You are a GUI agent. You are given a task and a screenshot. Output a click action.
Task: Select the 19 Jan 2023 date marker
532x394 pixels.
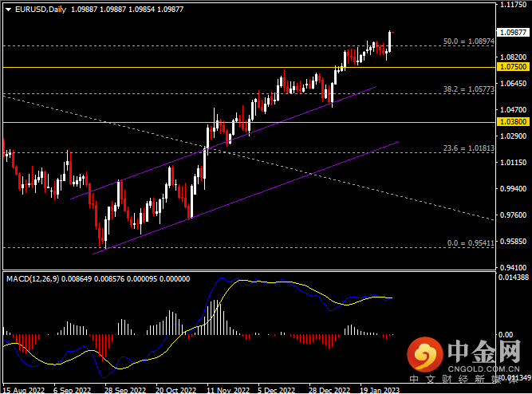coord(380,390)
